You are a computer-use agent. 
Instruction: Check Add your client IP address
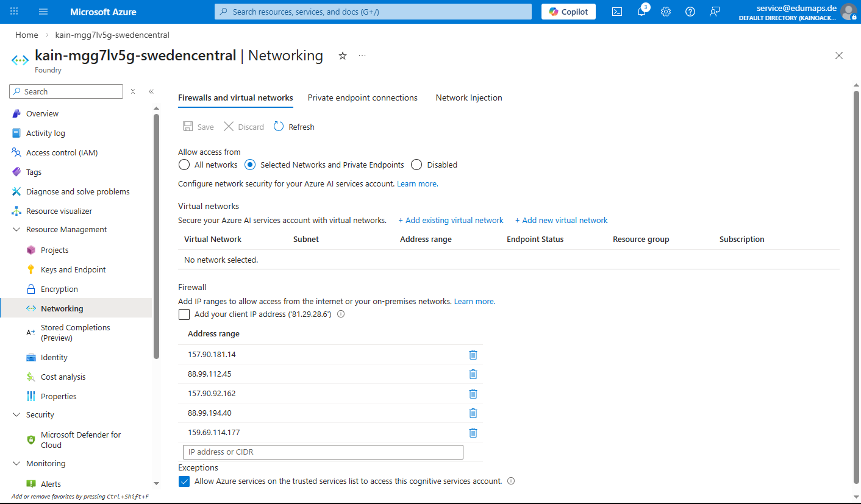[x=184, y=314]
